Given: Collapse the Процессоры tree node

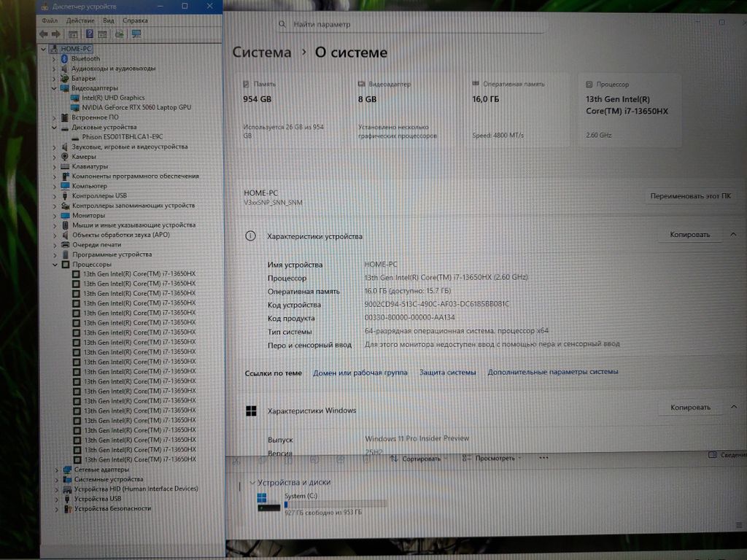Looking at the screenshot, I should [x=55, y=265].
